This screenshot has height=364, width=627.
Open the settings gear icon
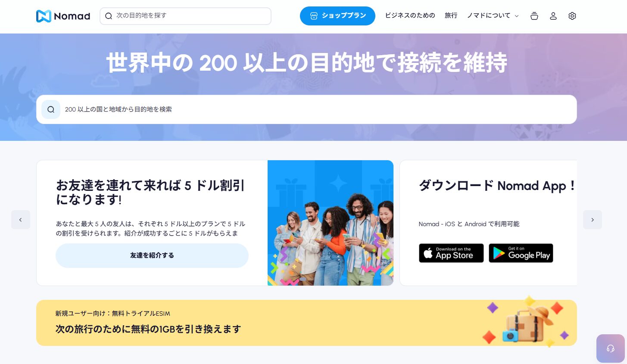point(572,16)
